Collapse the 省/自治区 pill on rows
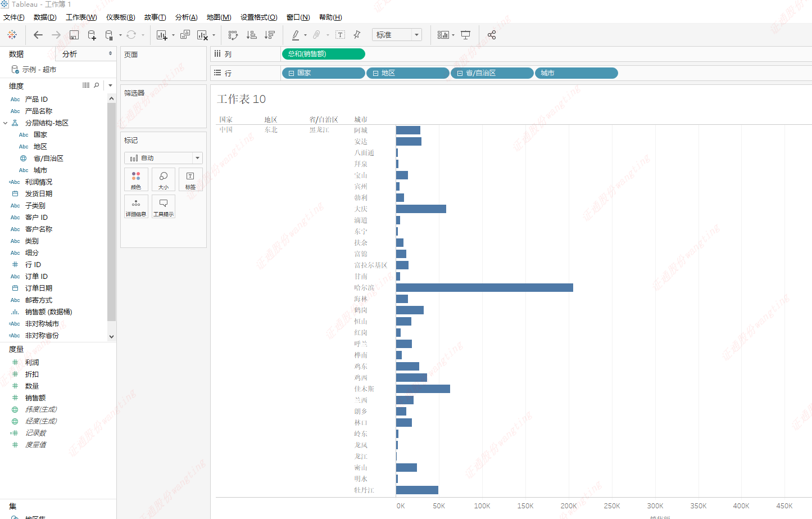The height and width of the screenshot is (519, 812). click(460, 73)
